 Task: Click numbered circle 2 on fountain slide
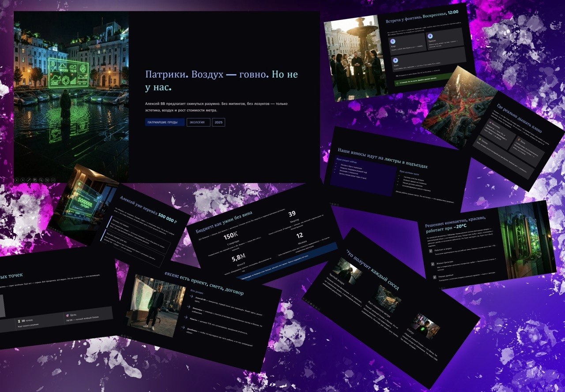430,36
